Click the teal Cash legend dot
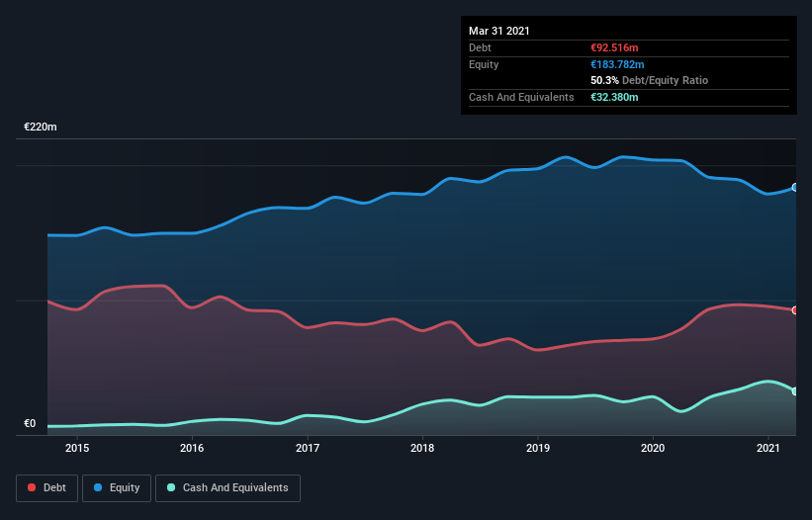The image size is (812, 520). coord(171,487)
